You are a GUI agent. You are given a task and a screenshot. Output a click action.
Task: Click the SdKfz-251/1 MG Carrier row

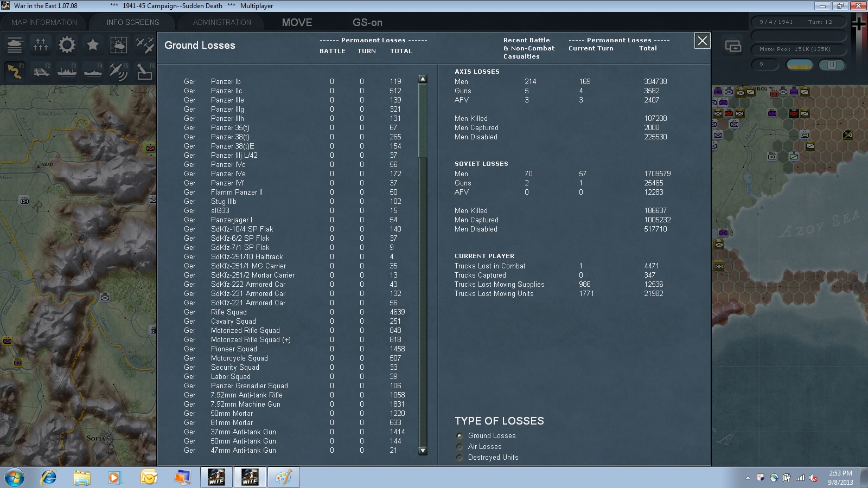tap(295, 266)
